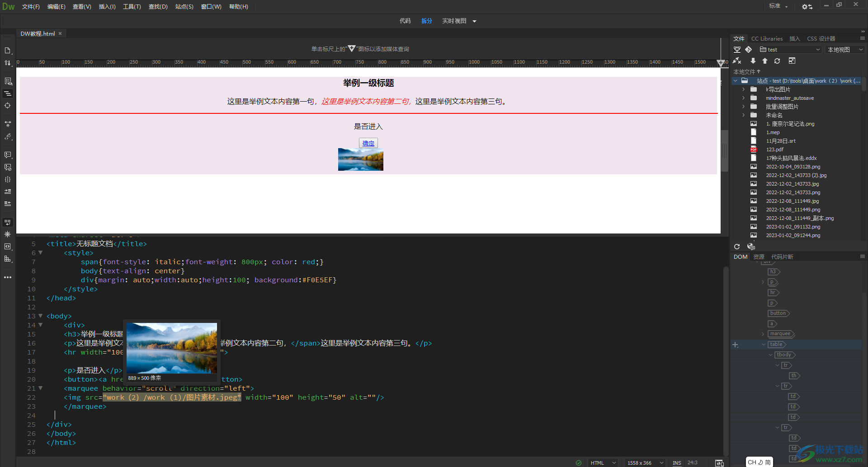
Task: Toggle the highlighted collapse-lines toolbar icon
Action: pyautogui.click(x=8, y=93)
